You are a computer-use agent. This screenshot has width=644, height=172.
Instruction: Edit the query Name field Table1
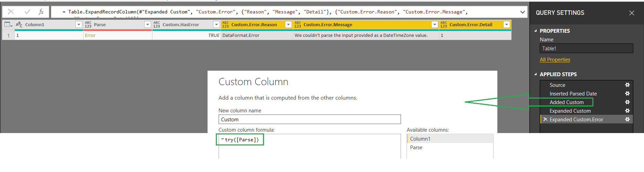[x=586, y=48]
